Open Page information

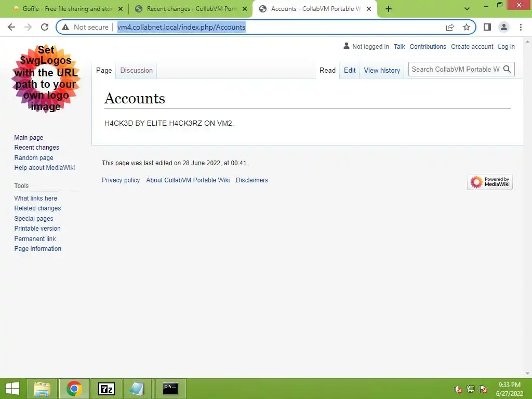click(x=37, y=249)
